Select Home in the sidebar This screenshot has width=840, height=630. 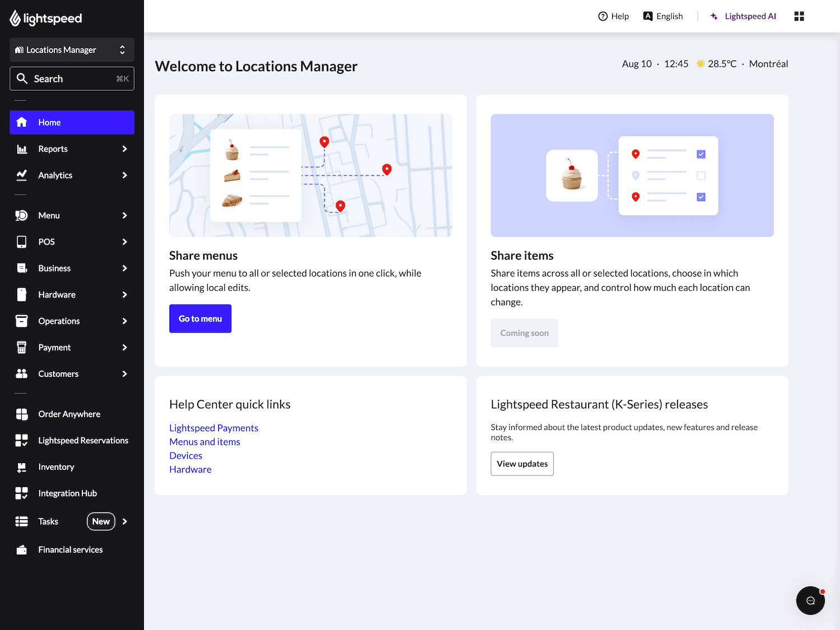pyautogui.click(x=72, y=122)
